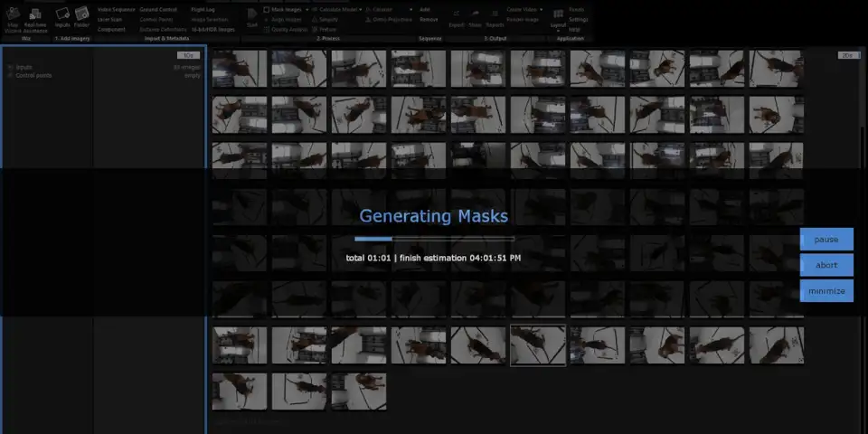Toggle the Mask Images checkbox

click(x=267, y=9)
